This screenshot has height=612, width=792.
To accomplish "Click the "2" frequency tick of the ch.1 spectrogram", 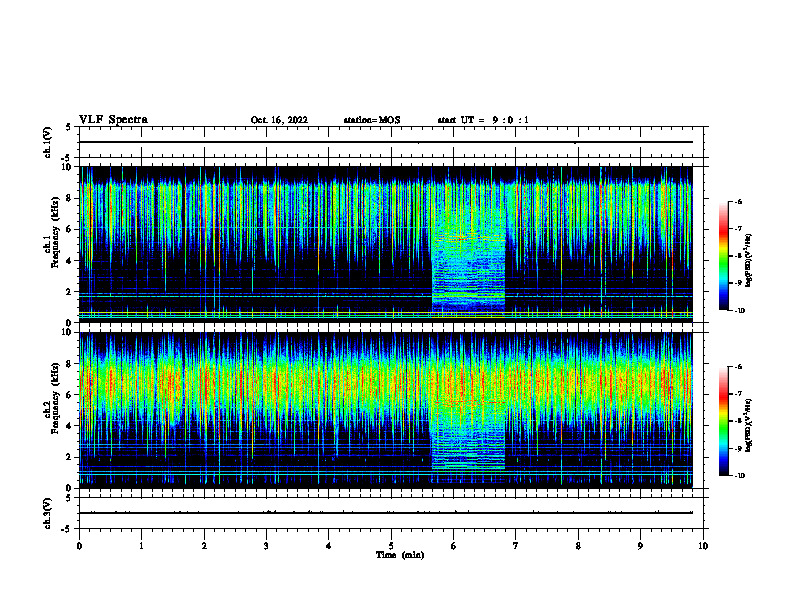I will click(x=70, y=292).
